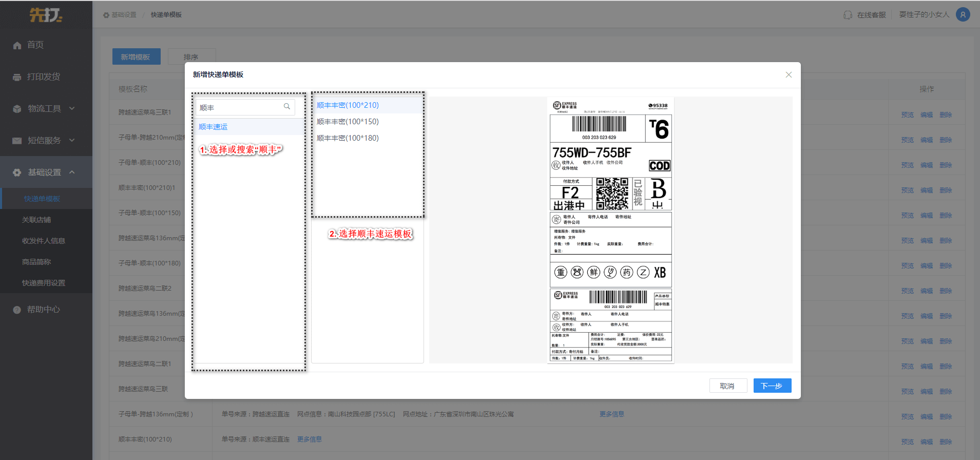Click 编辑 for 子母单-顺丰(100*210) row
Viewport: 980px width, 460px height.
click(x=927, y=165)
